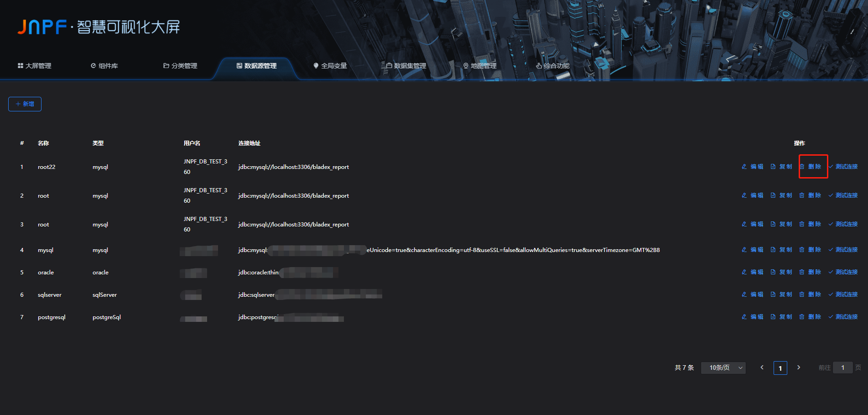Screen dimensions: 868x415
Task: Delete the postgresql data source
Action: click(810, 317)
